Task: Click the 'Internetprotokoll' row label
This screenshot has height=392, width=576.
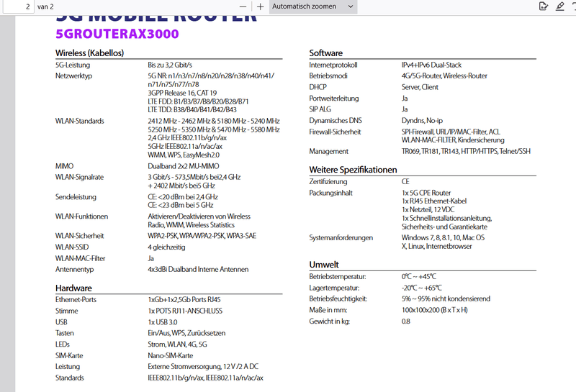Action: (x=333, y=65)
